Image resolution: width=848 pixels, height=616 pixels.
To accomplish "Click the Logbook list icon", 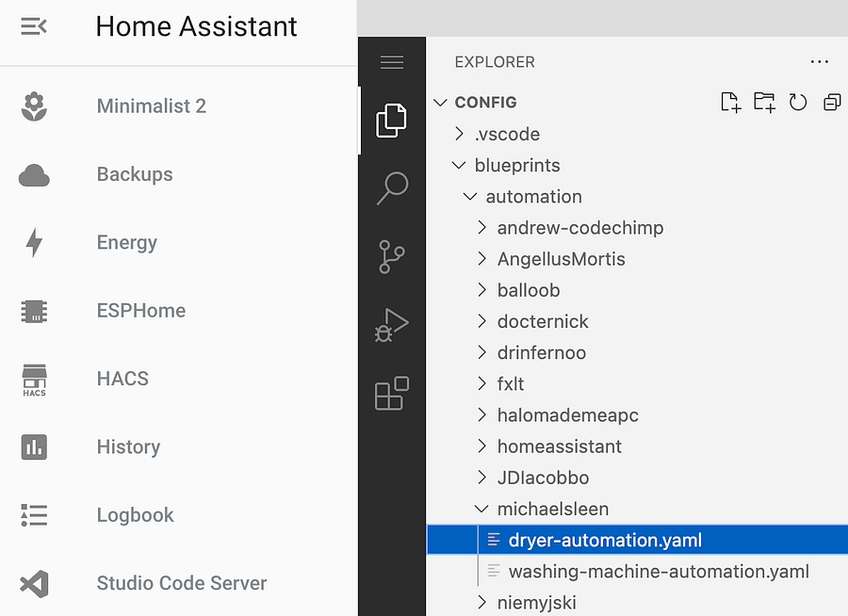I will pos(34,515).
